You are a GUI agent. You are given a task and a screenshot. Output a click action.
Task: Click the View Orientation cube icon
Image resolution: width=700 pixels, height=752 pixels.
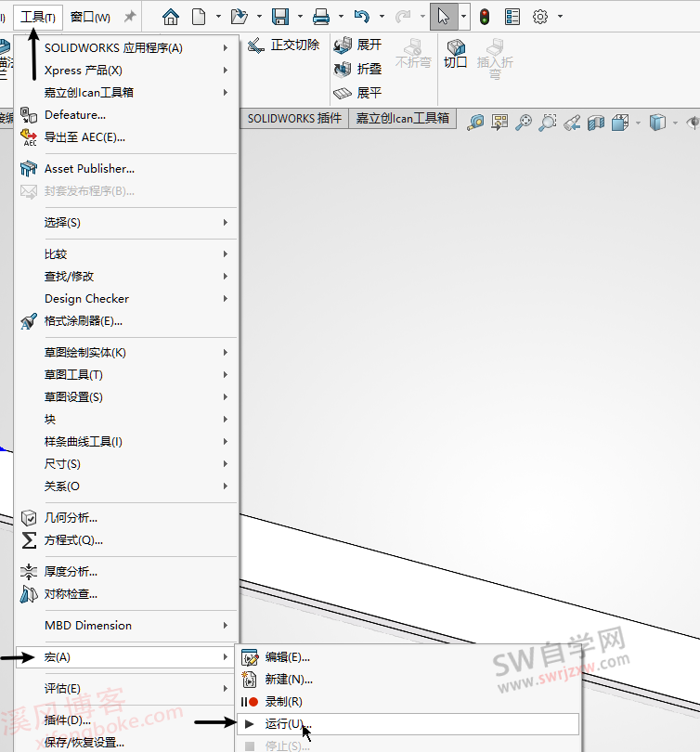620,123
